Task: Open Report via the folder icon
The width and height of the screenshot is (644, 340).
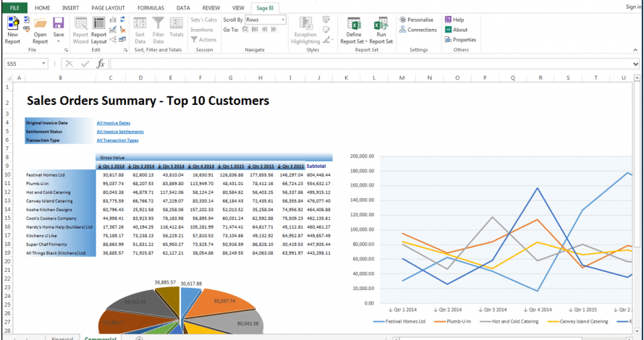Action: 41,23
